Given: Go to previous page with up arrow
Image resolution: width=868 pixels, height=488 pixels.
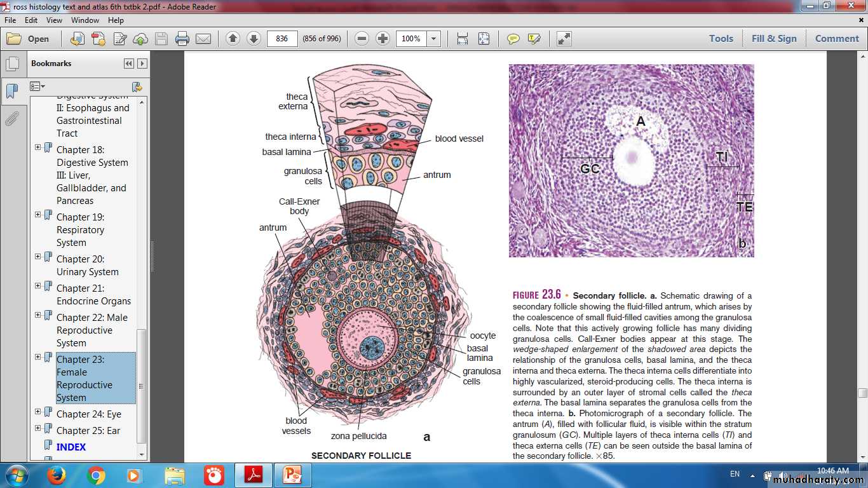Looking at the screenshot, I should tap(233, 39).
